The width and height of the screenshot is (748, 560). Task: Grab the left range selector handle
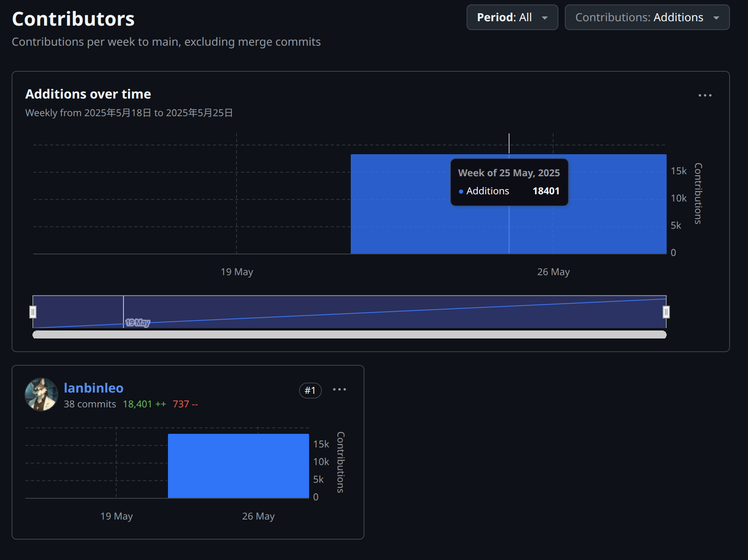[33, 312]
